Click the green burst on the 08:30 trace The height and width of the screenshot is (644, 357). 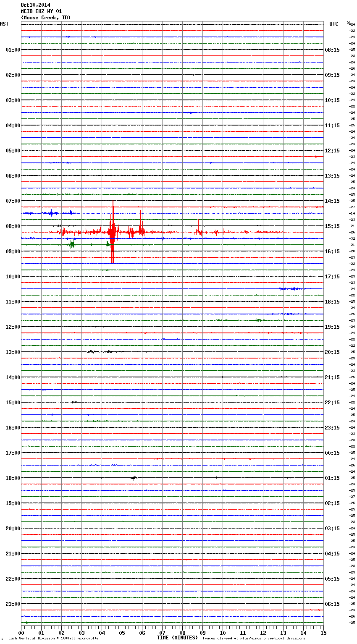coord(72,244)
